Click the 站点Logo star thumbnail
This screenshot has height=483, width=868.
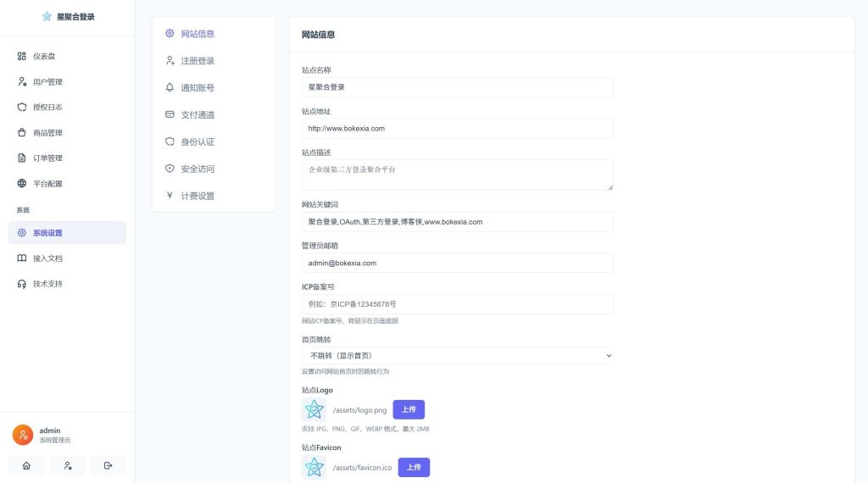point(314,410)
